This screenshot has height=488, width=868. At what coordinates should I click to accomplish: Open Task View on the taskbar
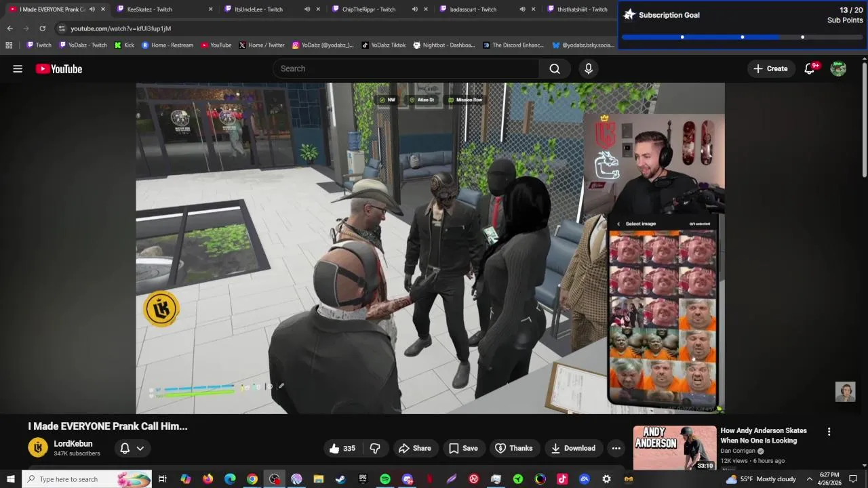pos(163,479)
